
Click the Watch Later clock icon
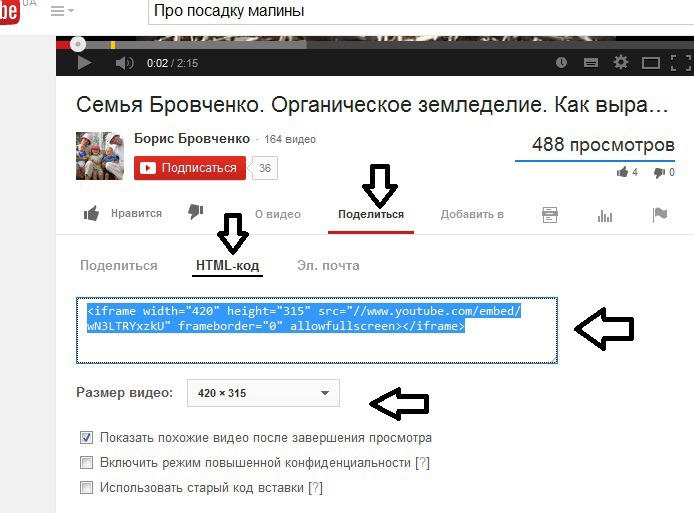(561, 62)
